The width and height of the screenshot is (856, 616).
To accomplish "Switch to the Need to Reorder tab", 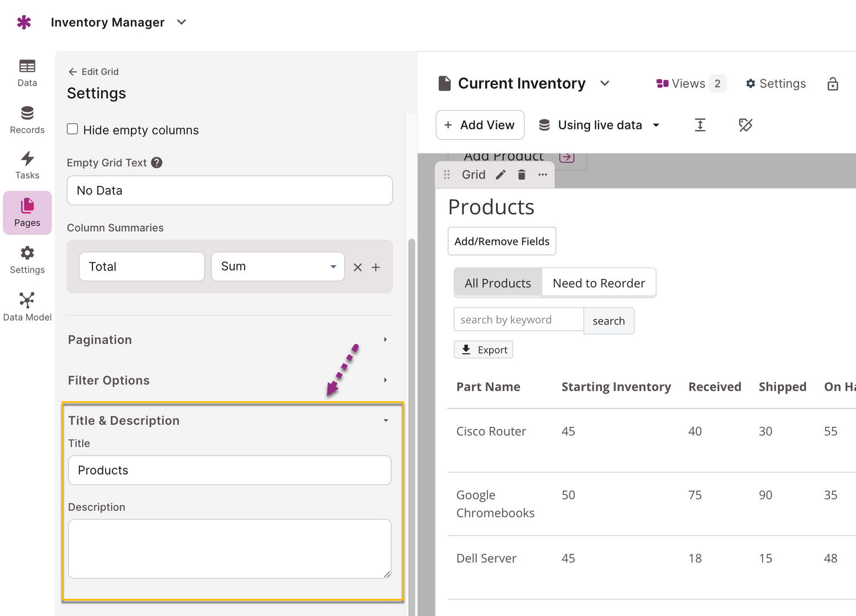I will click(599, 283).
